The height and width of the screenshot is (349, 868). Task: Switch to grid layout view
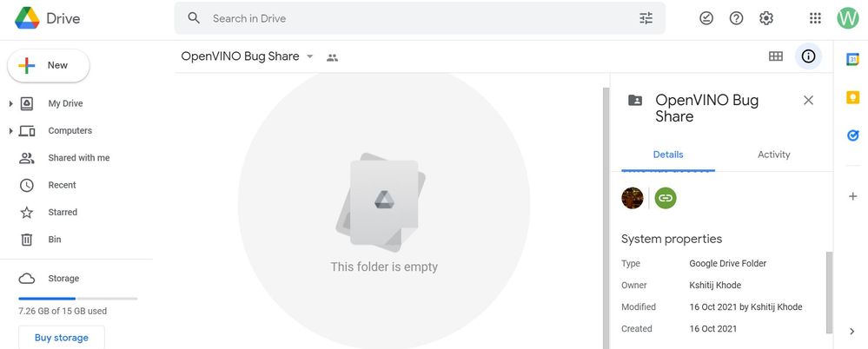[x=776, y=56]
